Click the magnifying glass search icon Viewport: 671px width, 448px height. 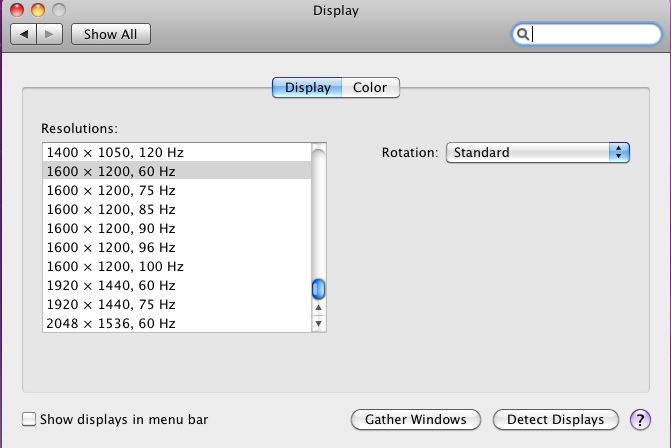tap(522, 34)
